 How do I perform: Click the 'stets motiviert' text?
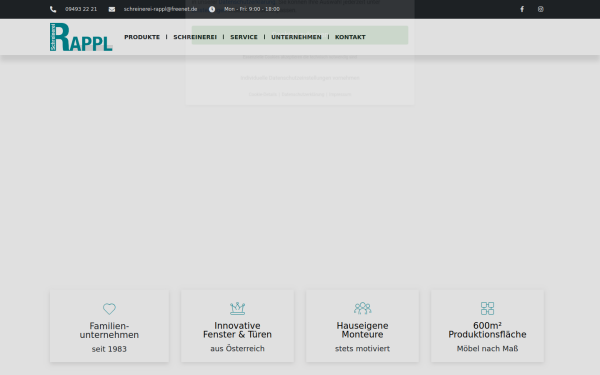coord(362,349)
